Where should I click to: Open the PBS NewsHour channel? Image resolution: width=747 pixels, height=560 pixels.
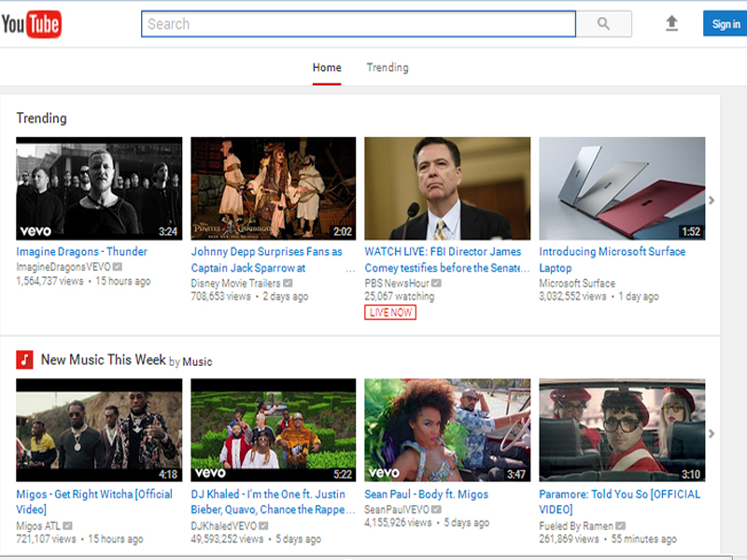point(397,284)
